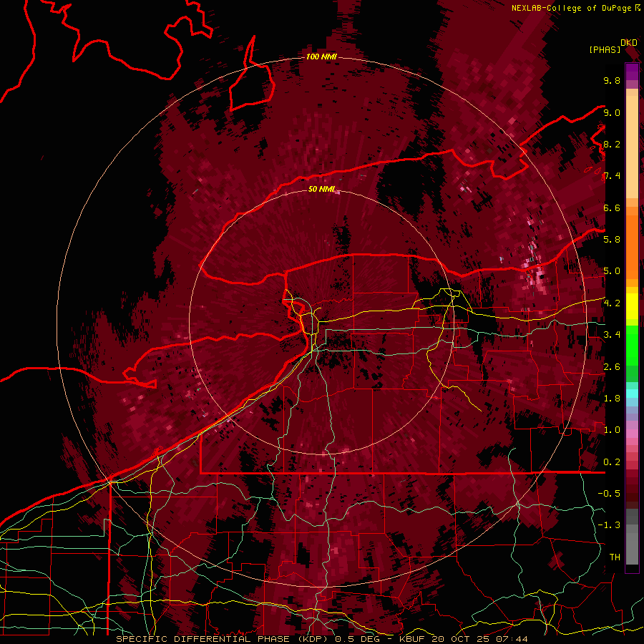Click the 3.4 value on the color scale
This screenshot has width=644, height=644.
tap(612, 335)
